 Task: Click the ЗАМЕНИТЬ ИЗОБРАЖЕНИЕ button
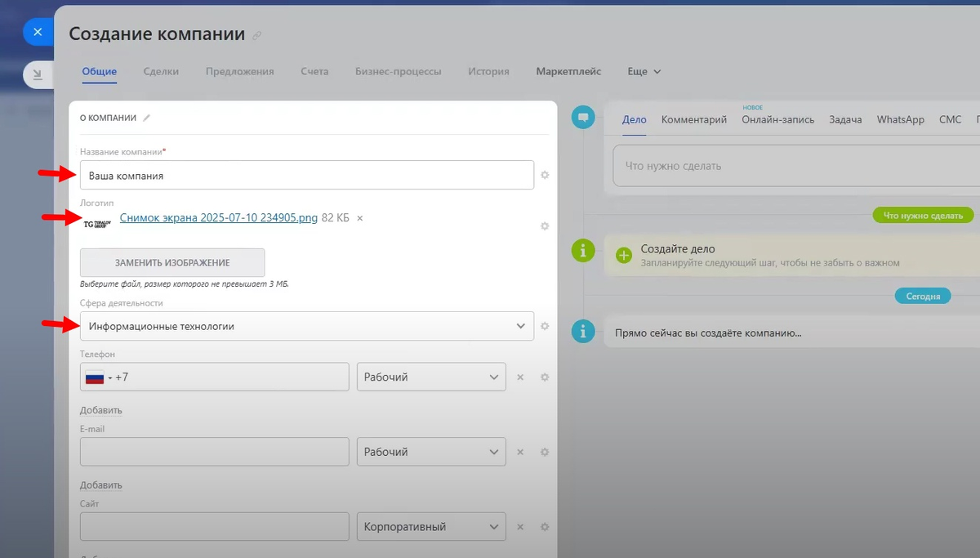pos(172,263)
